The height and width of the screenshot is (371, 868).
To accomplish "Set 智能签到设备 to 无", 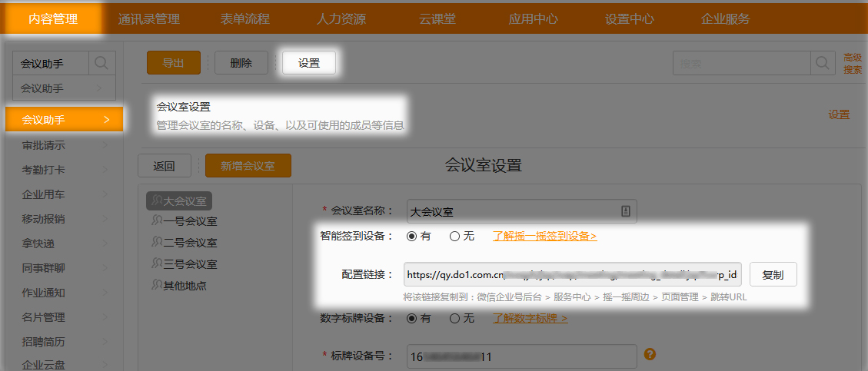I will (454, 236).
